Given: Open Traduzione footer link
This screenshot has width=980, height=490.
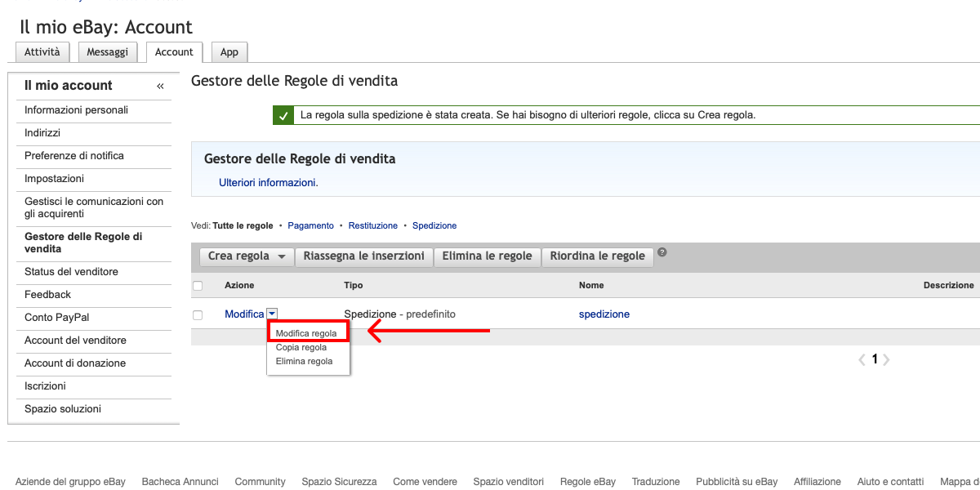Looking at the screenshot, I should point(656,482).
